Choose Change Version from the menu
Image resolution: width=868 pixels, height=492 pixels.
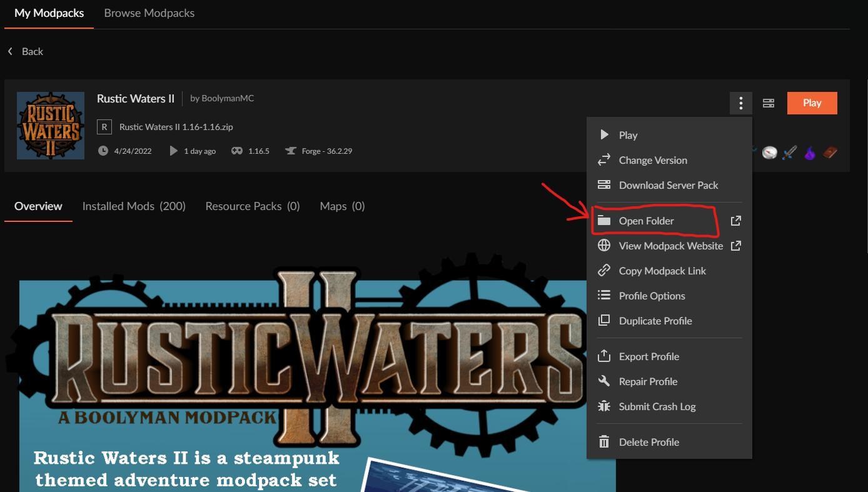653,160
